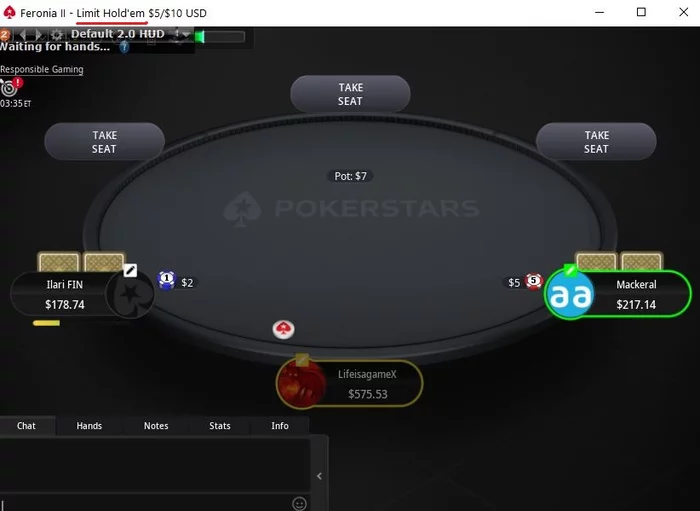
Task: Open the emoji smiley in chat
Action: [299, 503]
